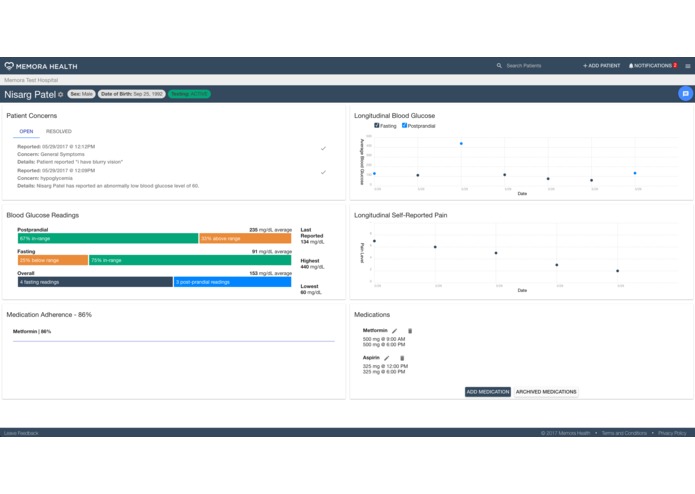Click the Metformin | 86% adherence label
This screenshot has height=494, width=695.
point(32,331)
